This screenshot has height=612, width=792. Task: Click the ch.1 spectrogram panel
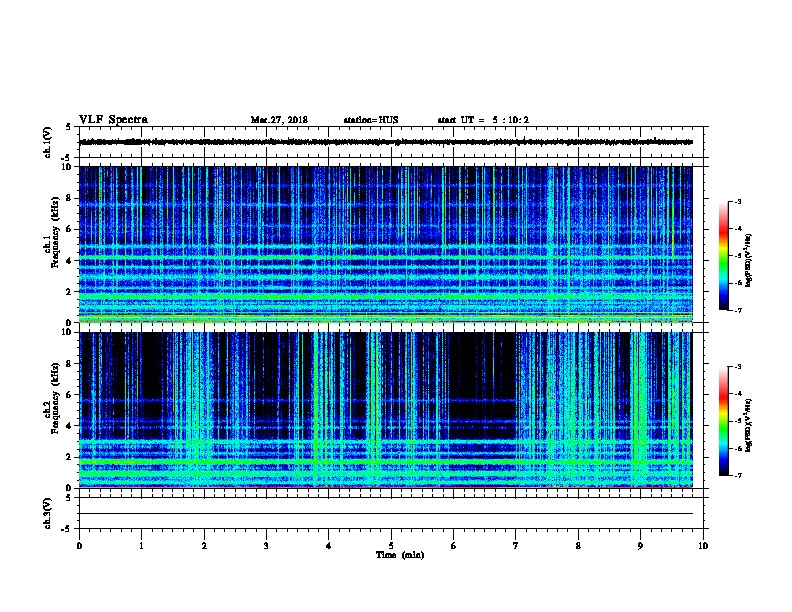[x=386, y=244]
